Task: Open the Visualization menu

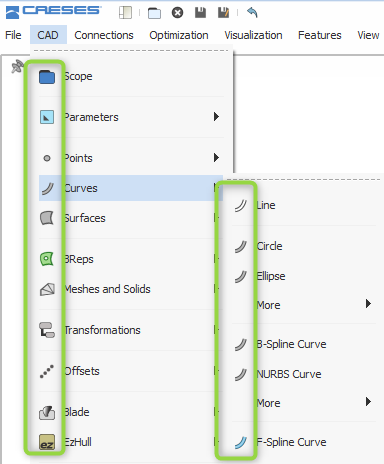Action: click(x=253, y=35)
